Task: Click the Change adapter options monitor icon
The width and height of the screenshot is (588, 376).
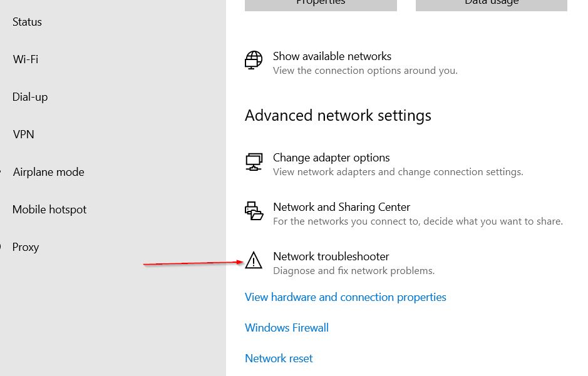Action: pos(254,162)
